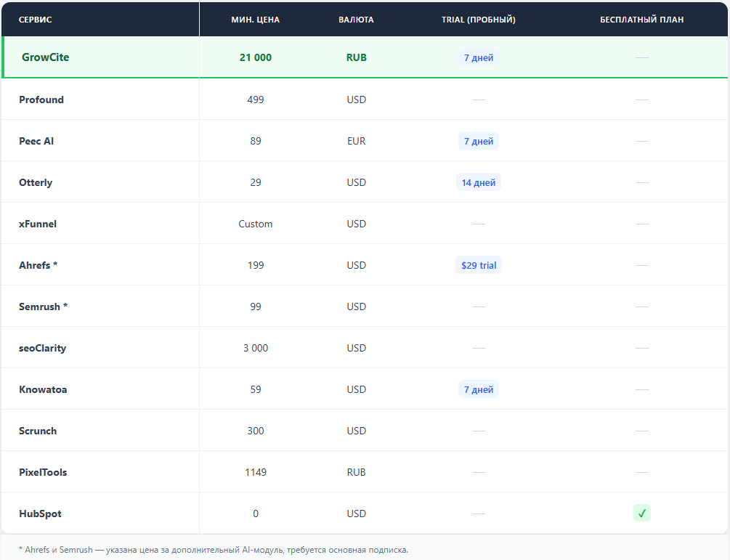Viewport: 730px width, 560px height.
Task: Click the Knowatoa price '59'
Action: [256, 389]
